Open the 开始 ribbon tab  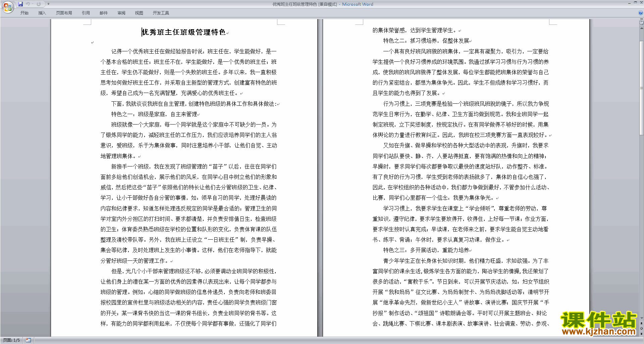[24, 13]
